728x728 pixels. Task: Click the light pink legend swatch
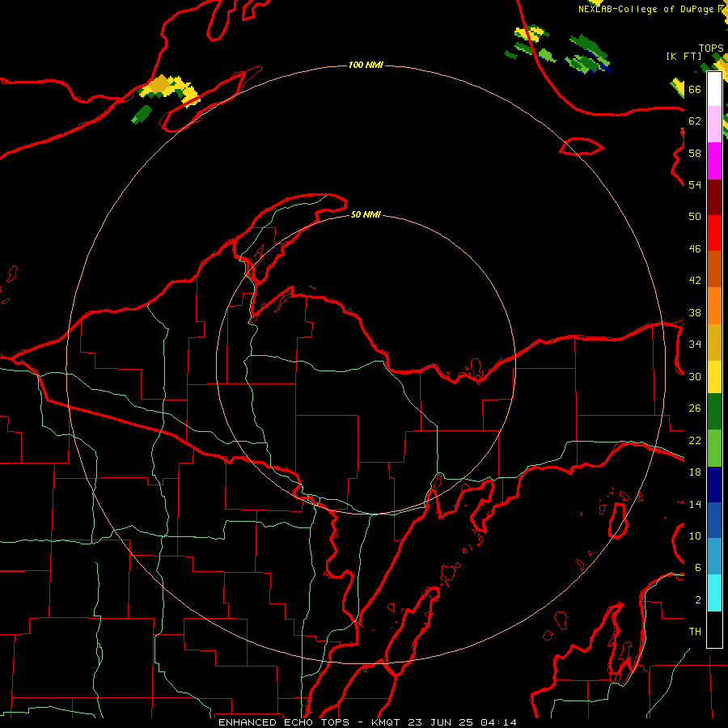click(714, 124)
